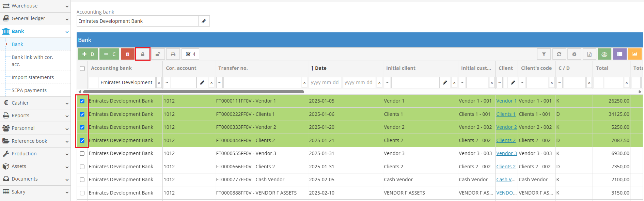The image size is (644, 201).
Task: Go to SEPA payments
Action: click(29, 90)
